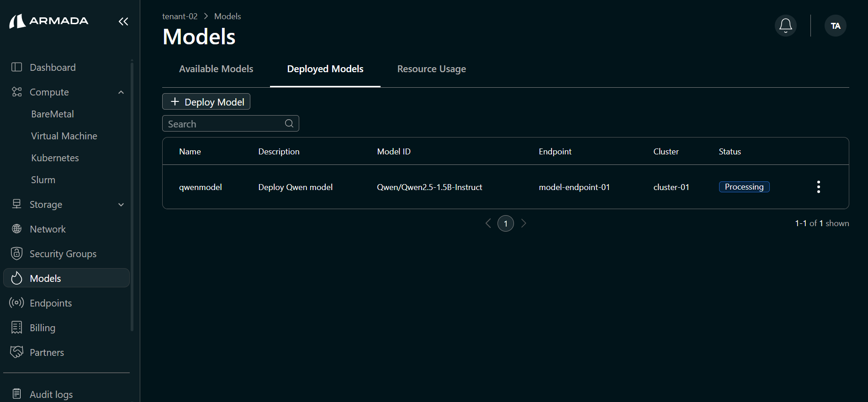Click the model-endpoint-01 cell

574,187
